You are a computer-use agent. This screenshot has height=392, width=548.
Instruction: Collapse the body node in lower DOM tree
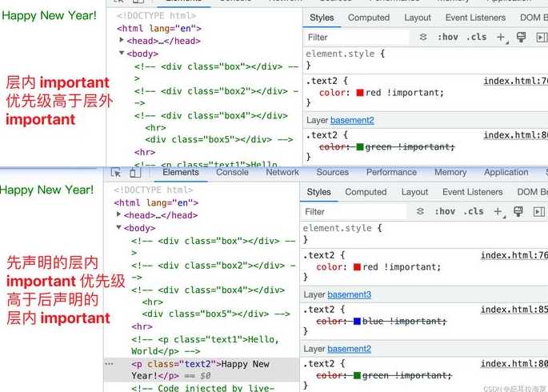119,227
